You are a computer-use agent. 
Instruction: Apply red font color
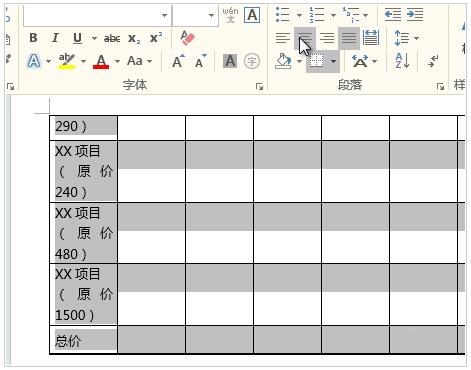click(101, 61)
